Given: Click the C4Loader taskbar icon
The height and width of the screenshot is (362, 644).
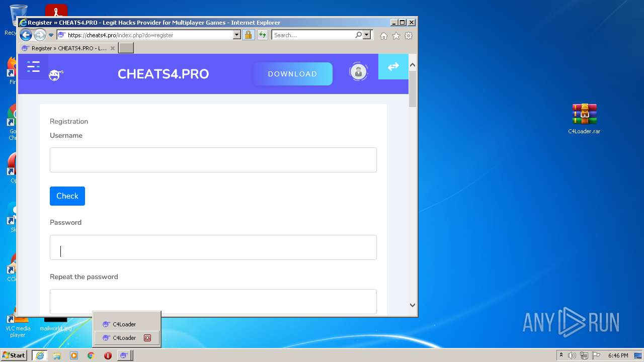Looking at the screenshot, I should click(124, 355).
